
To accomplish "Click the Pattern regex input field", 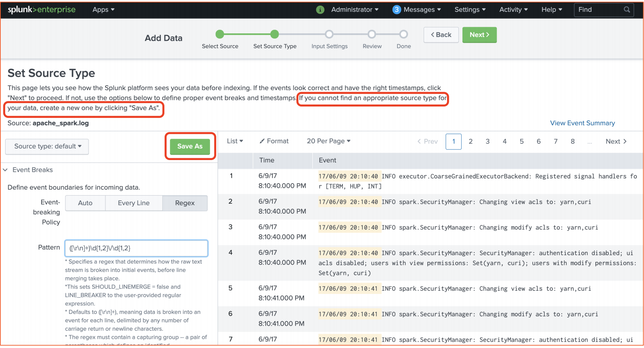I will [136, 248].
